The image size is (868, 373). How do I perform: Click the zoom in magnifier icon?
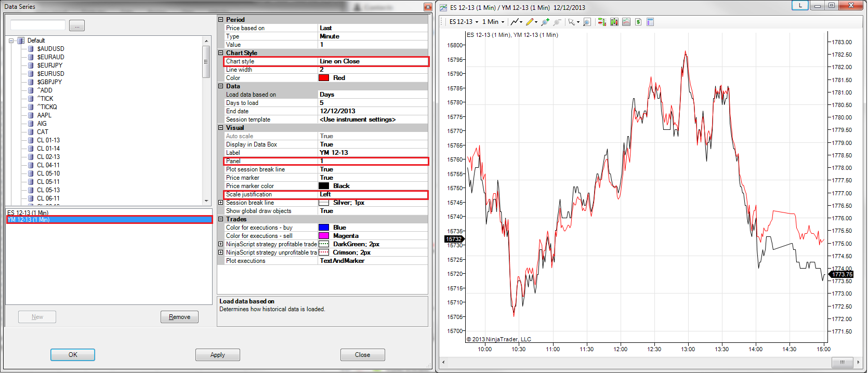[545, 22]
